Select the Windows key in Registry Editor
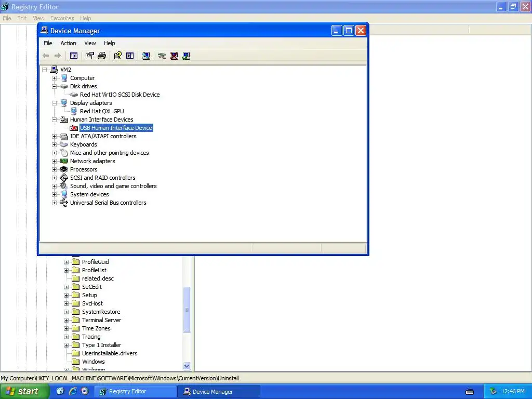 click(94, 362)
